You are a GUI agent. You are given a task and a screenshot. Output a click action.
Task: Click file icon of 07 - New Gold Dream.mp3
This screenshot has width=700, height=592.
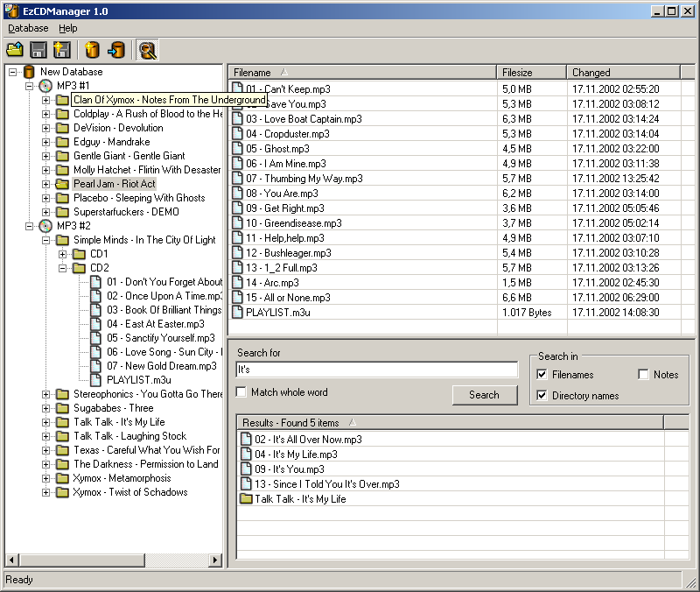click(x=95, y=366)
